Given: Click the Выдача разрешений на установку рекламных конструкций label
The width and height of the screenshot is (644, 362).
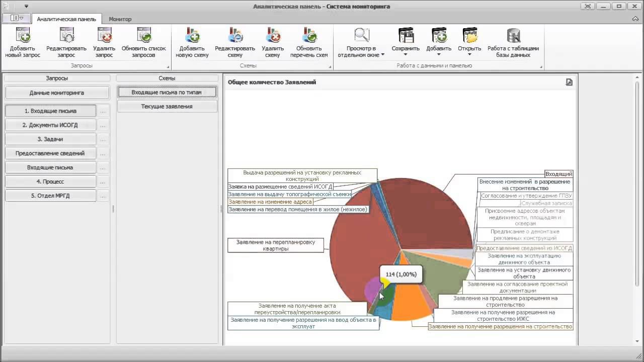Looking at the screenshot, I should [302, 175].
